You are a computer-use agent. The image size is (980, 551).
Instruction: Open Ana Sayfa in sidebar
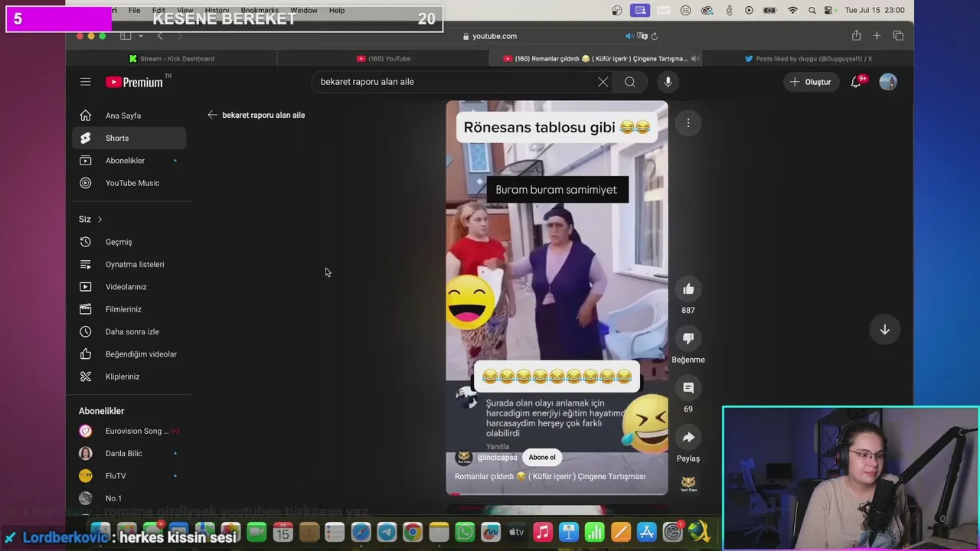click(129, 116)
